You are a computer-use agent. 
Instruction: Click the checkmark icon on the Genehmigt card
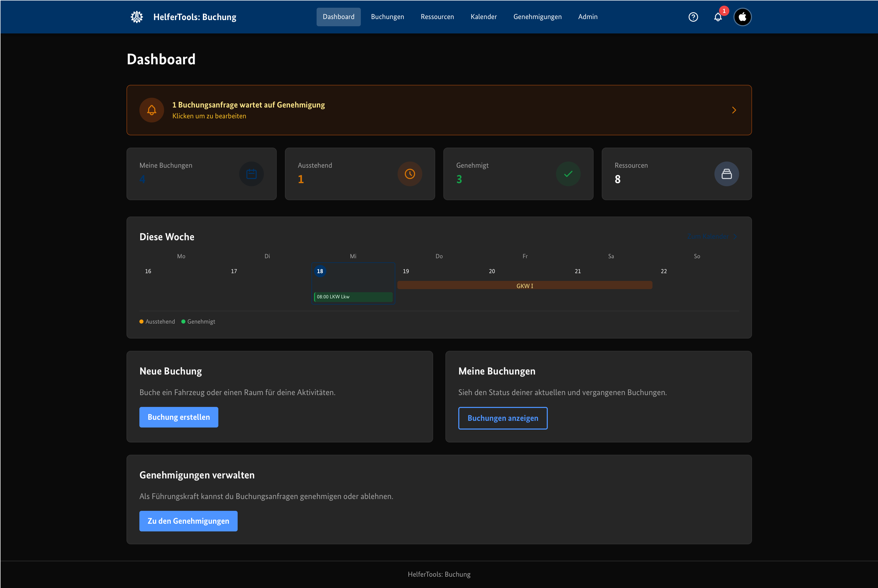pyautogui.click(x=568, y=174)
